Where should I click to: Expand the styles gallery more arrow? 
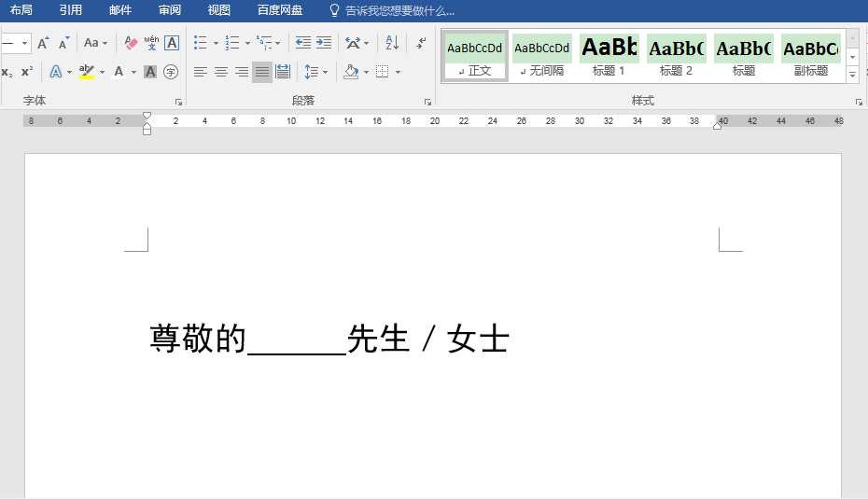(852, 75)
